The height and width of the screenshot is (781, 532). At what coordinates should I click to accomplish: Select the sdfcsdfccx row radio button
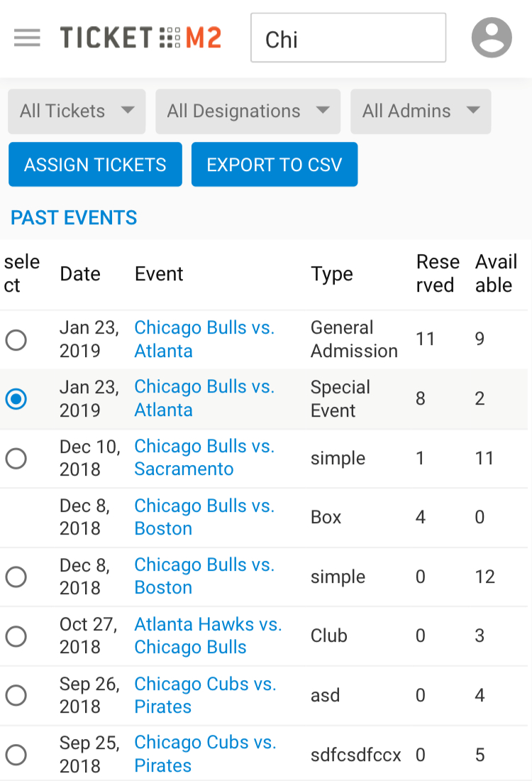tap(16, 754)
